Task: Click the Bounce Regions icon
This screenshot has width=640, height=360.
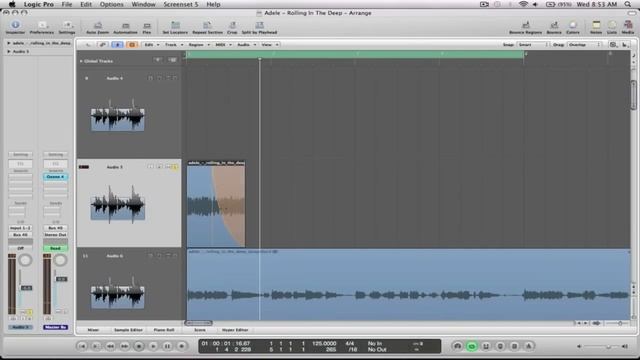Action: [526, 25]
